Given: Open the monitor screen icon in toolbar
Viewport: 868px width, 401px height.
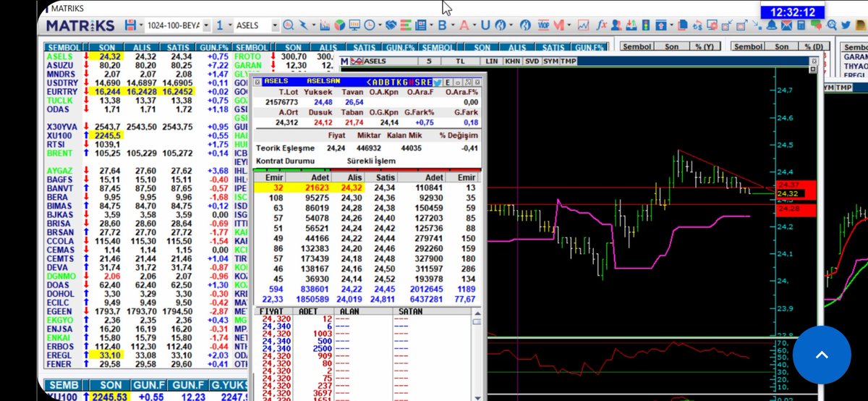Looking at the screenshot, I should (x=354, y=25).
